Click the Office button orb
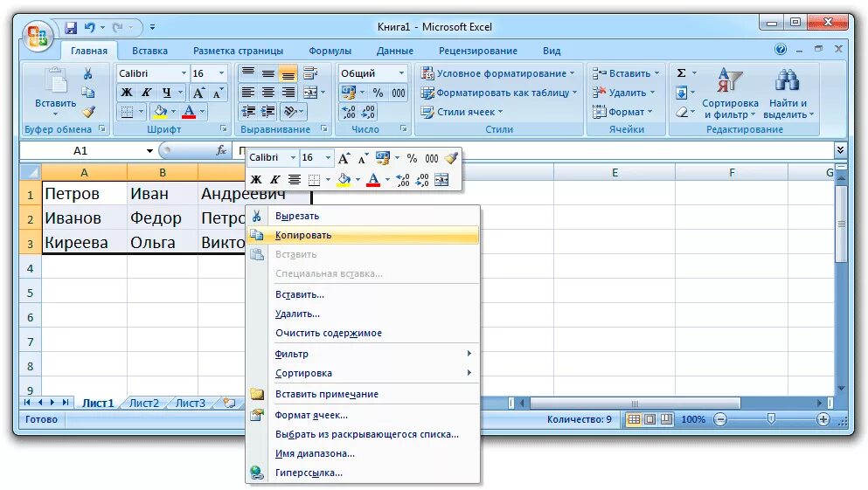 coord(38,37)
